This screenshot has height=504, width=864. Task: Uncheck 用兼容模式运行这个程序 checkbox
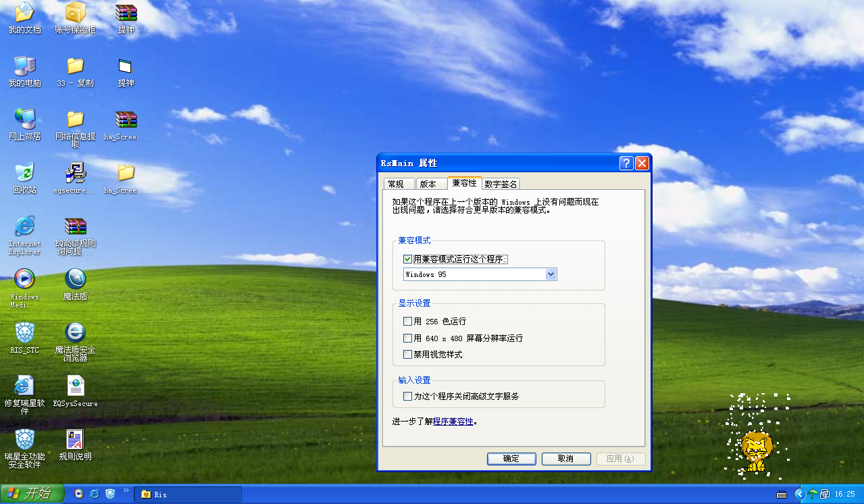click(x=407, y=259)
